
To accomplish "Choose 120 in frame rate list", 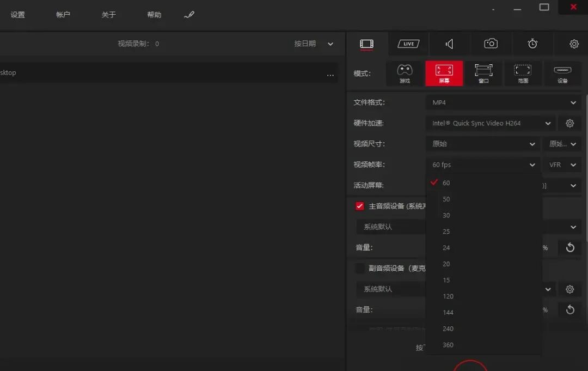I will (484, 296).
